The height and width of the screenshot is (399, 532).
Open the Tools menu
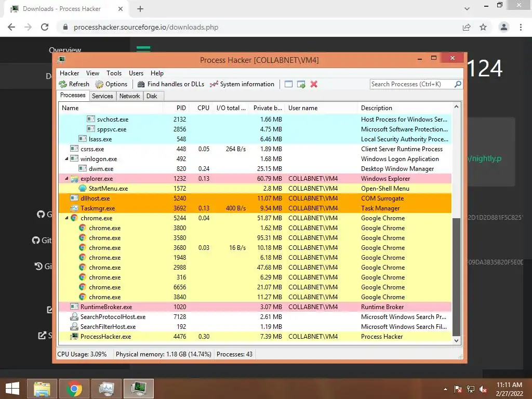click(114, 73)
